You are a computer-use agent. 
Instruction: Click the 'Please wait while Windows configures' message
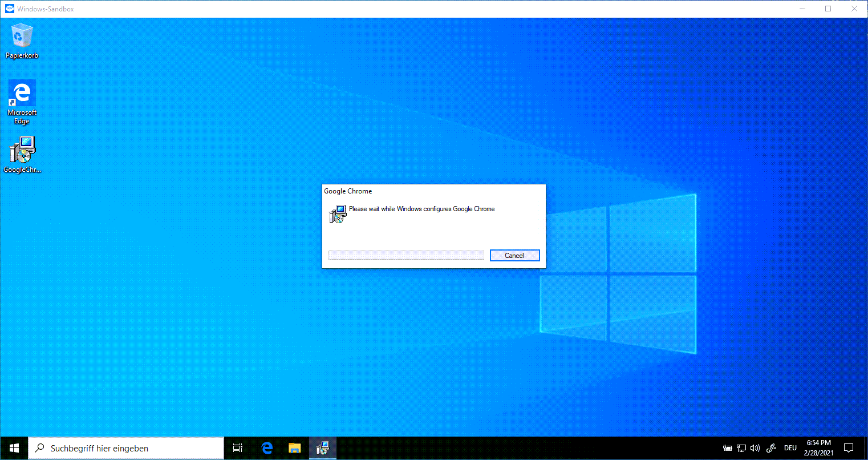click(x=421, y=209)
